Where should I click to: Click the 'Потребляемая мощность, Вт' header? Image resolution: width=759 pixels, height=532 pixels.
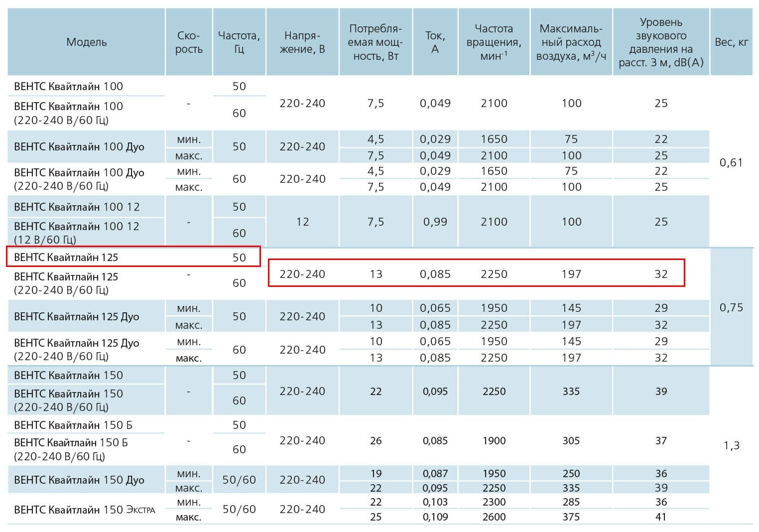376,42
